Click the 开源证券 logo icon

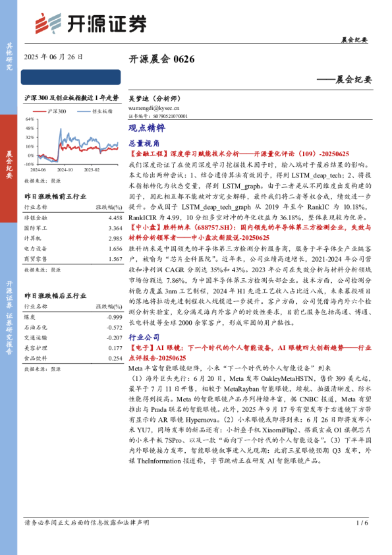[47, 24]
